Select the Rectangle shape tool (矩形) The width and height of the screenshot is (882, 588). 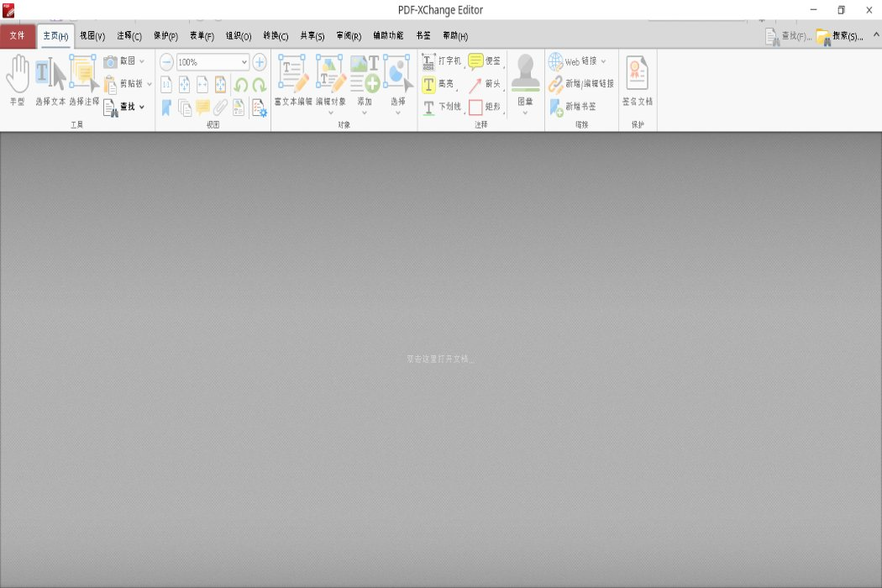click(x=485, y=107)
